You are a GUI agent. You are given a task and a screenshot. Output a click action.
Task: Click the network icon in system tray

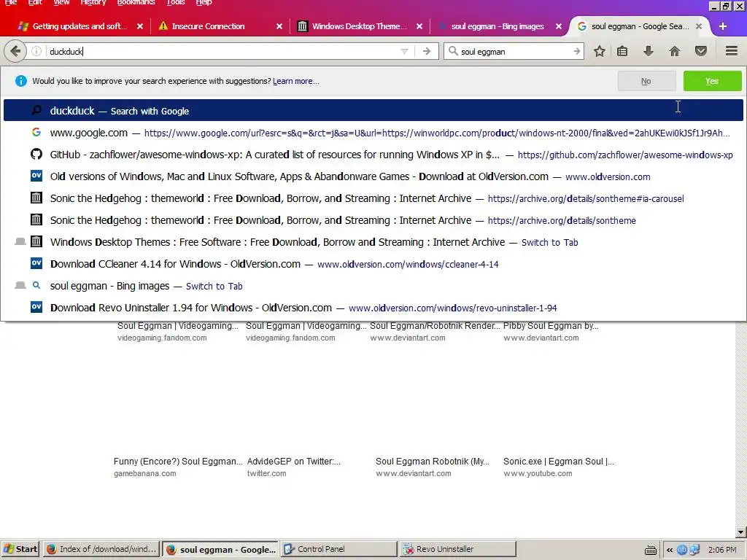tap(694, 550)
